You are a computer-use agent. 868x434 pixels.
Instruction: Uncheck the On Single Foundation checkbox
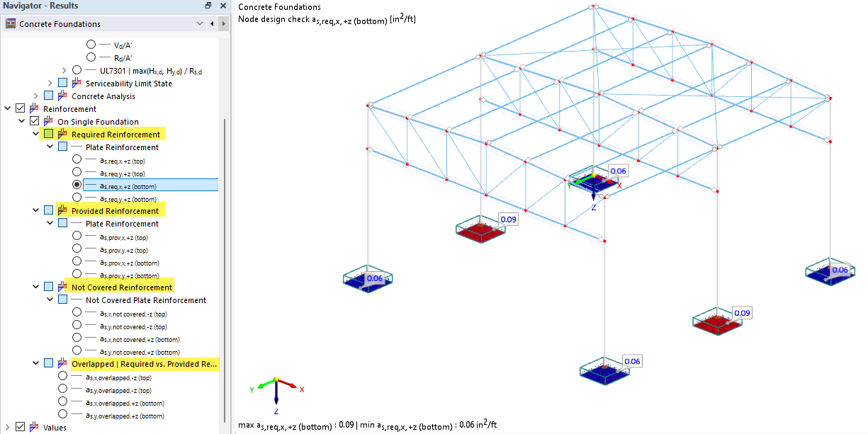pos(33,120)
